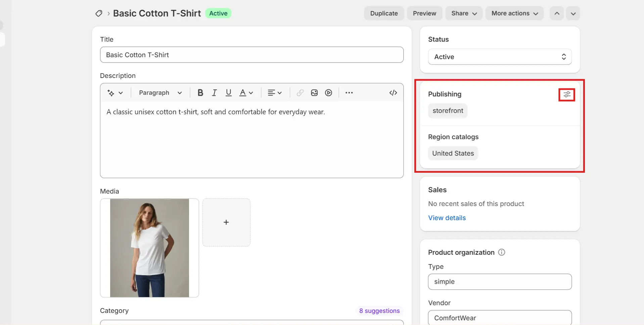Open Publishing settings via the sliders icon
The height and width of the screenshot is (325, 644).
(x=566, y=94)
